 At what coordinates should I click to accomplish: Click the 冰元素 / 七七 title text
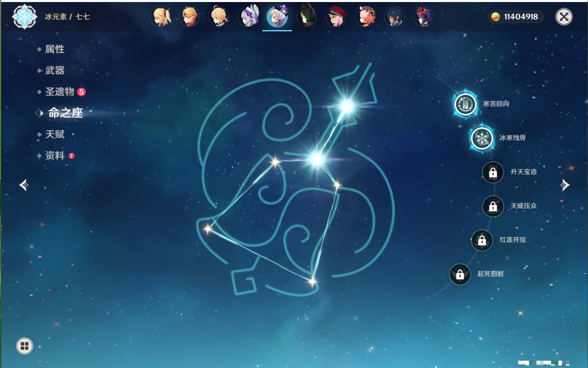(67, 17)
